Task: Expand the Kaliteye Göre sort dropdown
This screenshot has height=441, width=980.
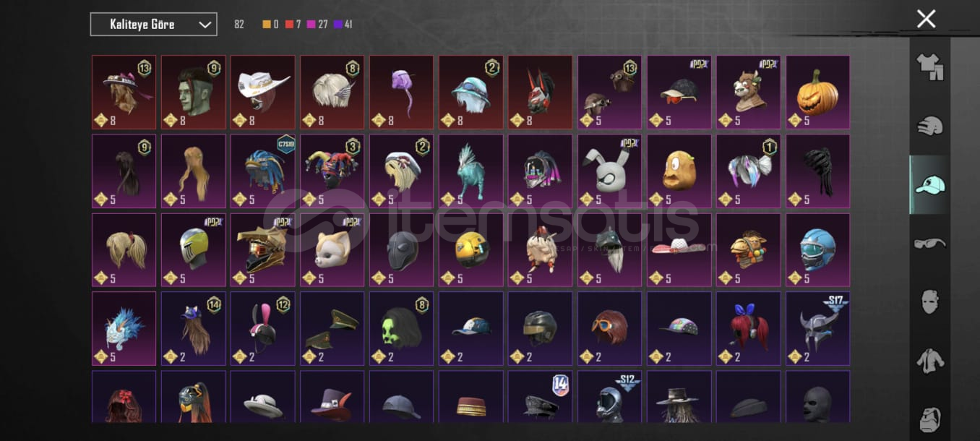Action: point(153,24)
